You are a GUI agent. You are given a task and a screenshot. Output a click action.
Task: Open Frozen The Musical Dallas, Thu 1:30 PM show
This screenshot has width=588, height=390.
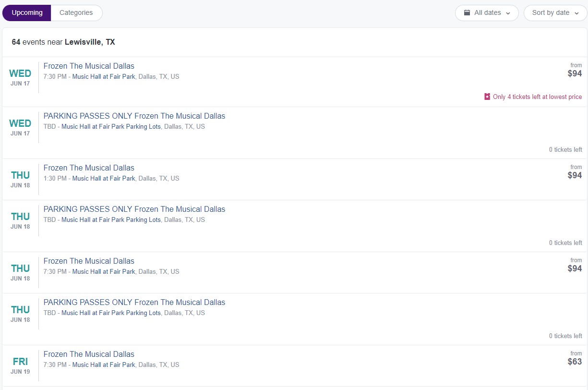point(89,168)
